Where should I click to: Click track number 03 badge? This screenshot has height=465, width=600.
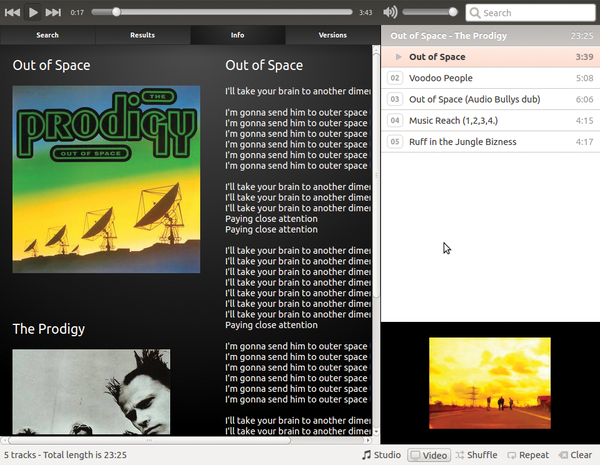(x=395, y=100)
